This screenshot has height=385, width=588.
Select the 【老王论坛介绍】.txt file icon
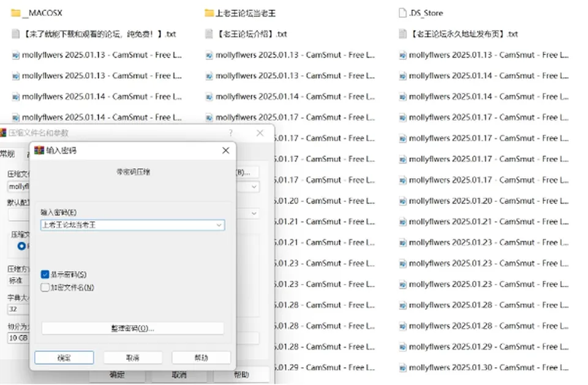209,34
